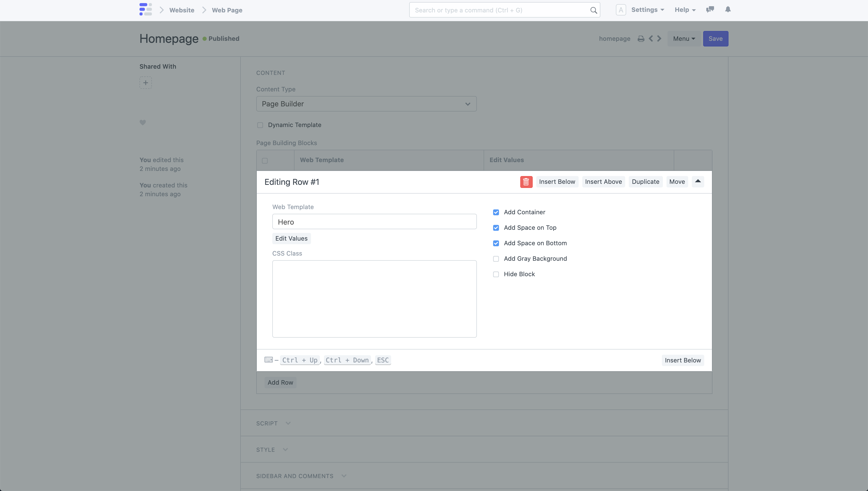The width and height of the screenshot is (868, 491).
Task: Open the Content Type dropdown
Action: click(366, 104)
